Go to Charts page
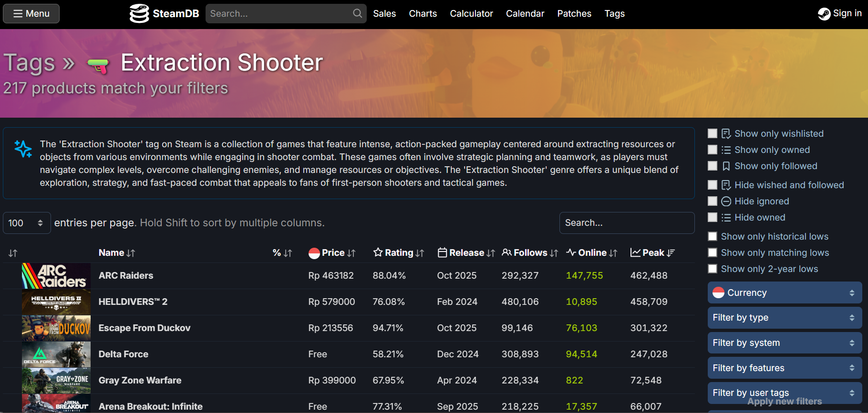The width and height of the screenshot is (868, 413). [x=423, y=14]
